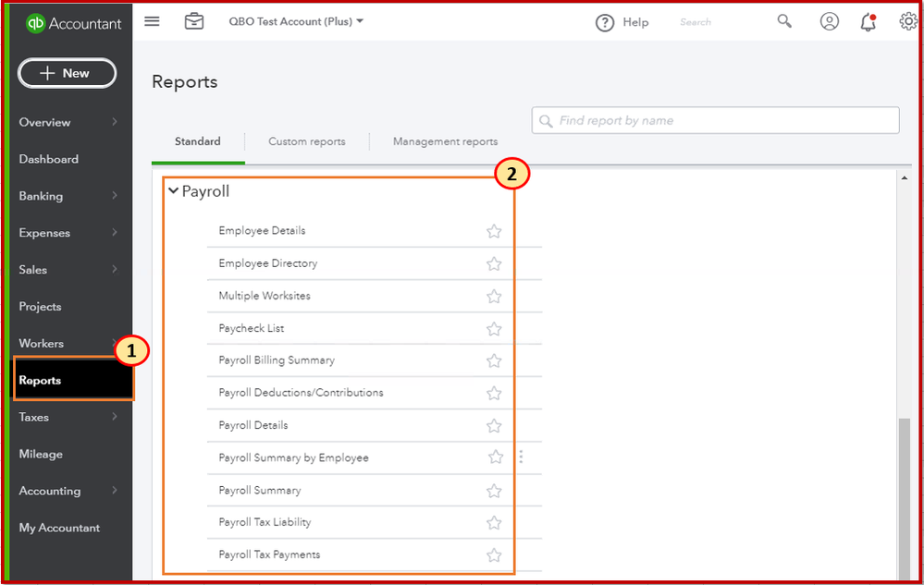
Task: Open the notifications bell
Action: (x=868, y=22)
